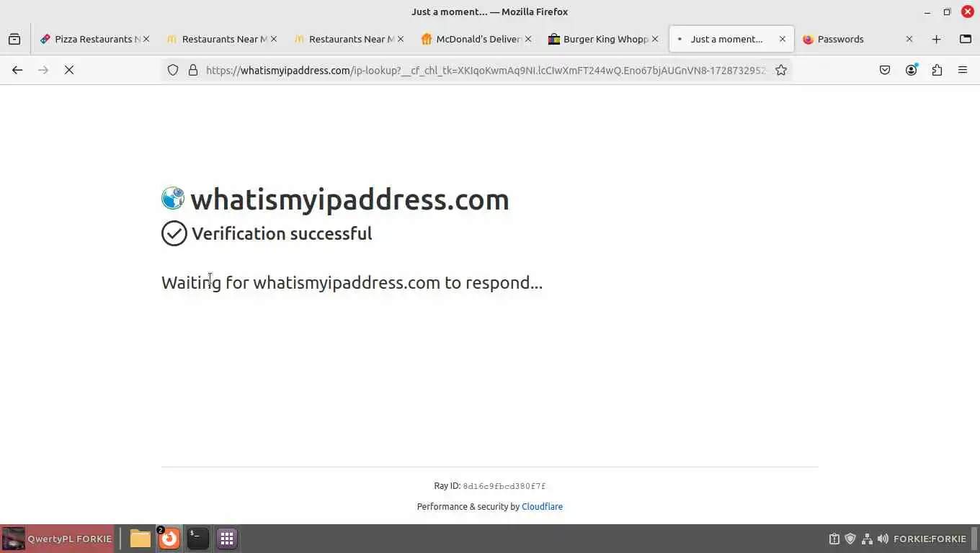Viewport: 980px width, 553px height.
Task: Close the McDonald's Delivery tab
Action: [527, 39]
